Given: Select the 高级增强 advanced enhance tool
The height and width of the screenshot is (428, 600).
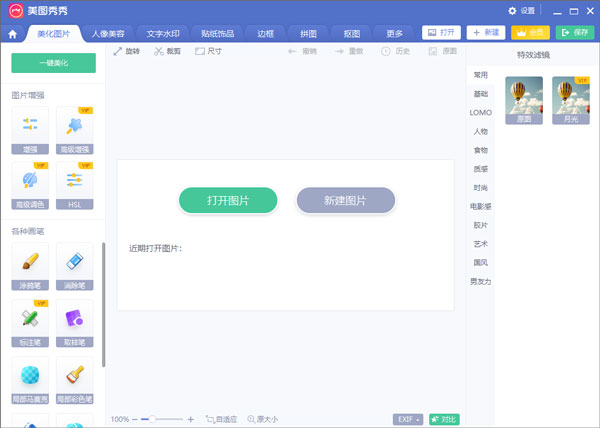Looking at the screenshot, I should click(75, 130).
